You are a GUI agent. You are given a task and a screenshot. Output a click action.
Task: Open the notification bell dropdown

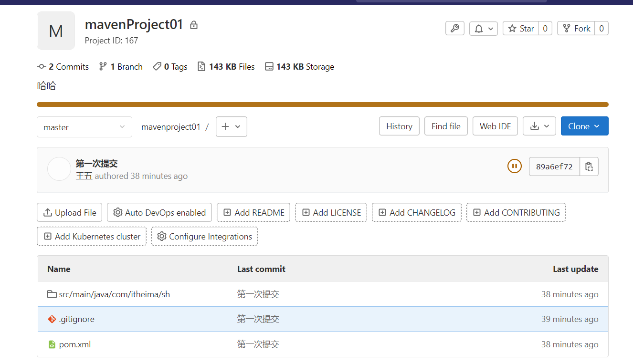click(x=484, y=29)
